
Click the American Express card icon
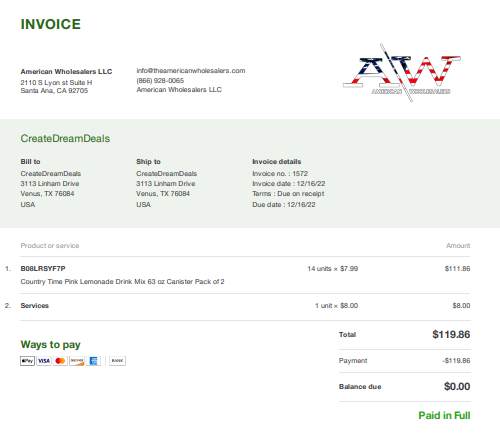[x=93, y=361]
